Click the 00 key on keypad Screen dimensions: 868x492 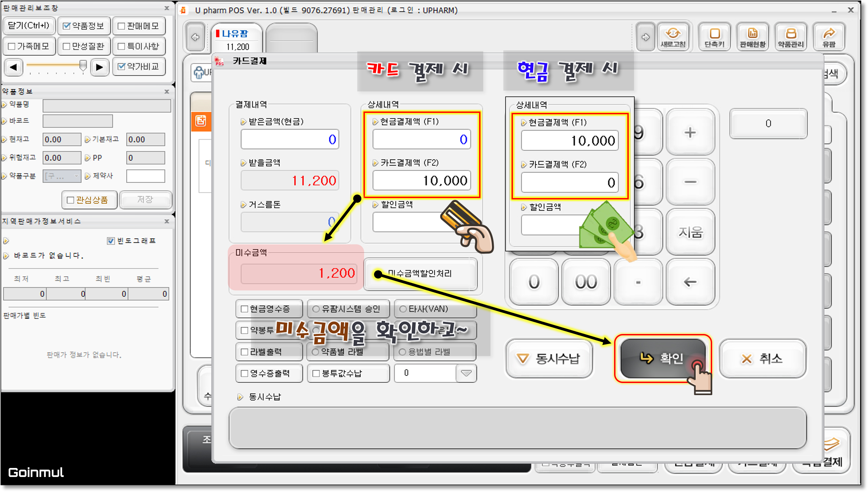pos(586,282)
